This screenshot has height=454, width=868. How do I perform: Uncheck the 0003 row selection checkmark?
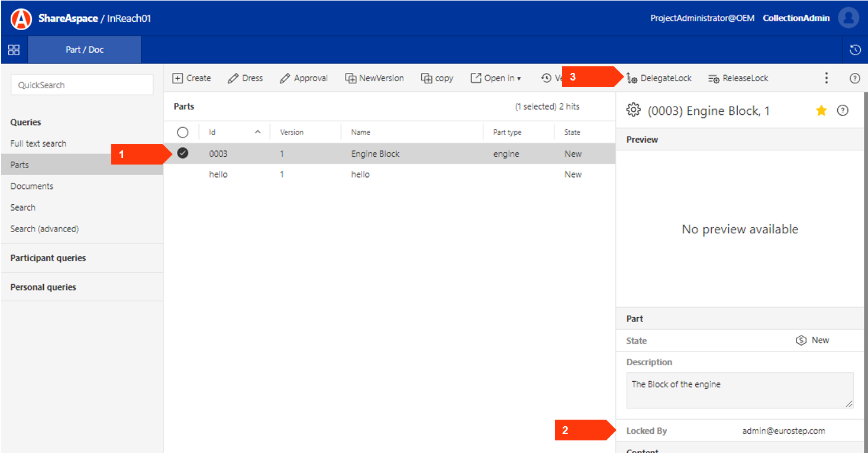pyautogui.click(x=183, y=153)
